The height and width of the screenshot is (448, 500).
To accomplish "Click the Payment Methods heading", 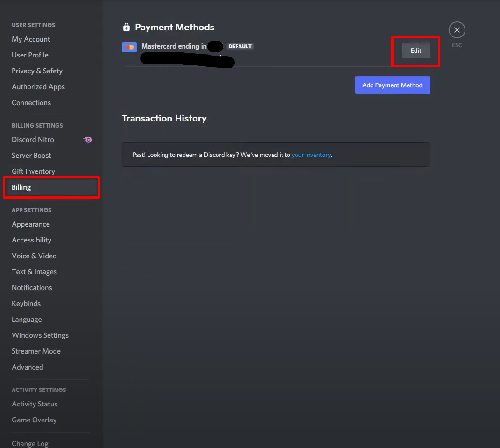I will 175,28.
